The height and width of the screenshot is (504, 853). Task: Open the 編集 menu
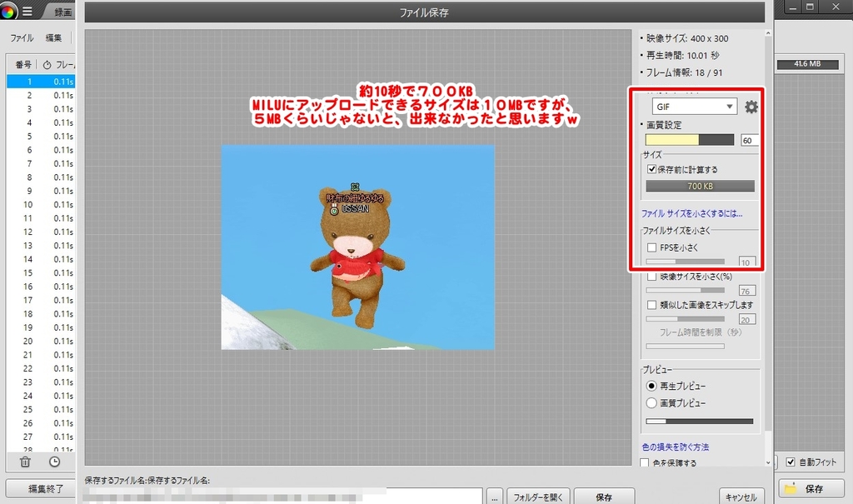tap(53, 38)
